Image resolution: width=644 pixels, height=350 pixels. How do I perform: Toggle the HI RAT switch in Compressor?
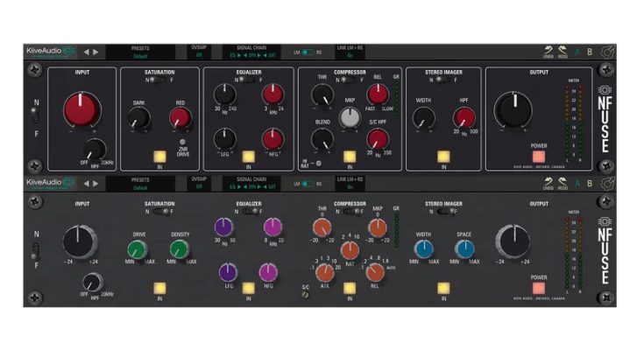316,162
